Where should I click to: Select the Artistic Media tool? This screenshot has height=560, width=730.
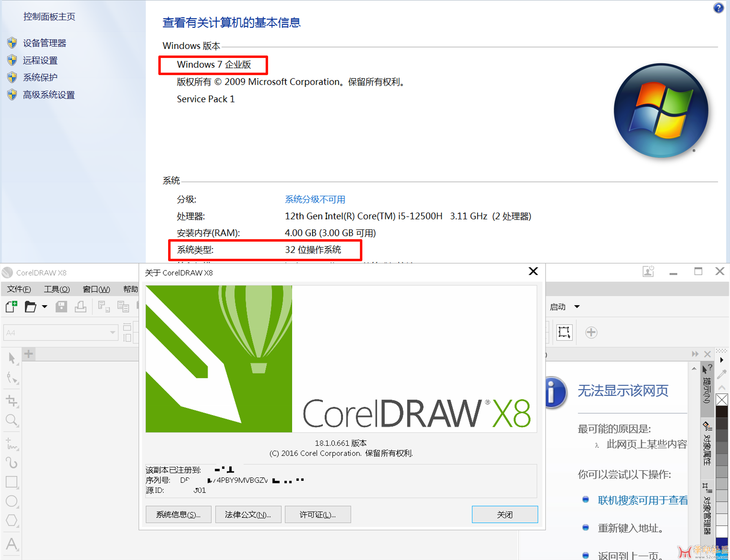12,463
